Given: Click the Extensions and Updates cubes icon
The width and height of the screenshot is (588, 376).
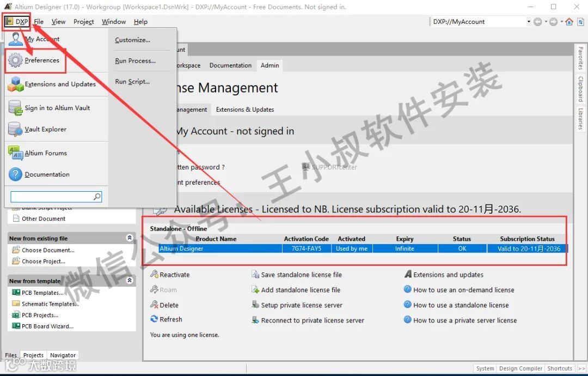Looking at the screenshot, I should pos(15,84).
